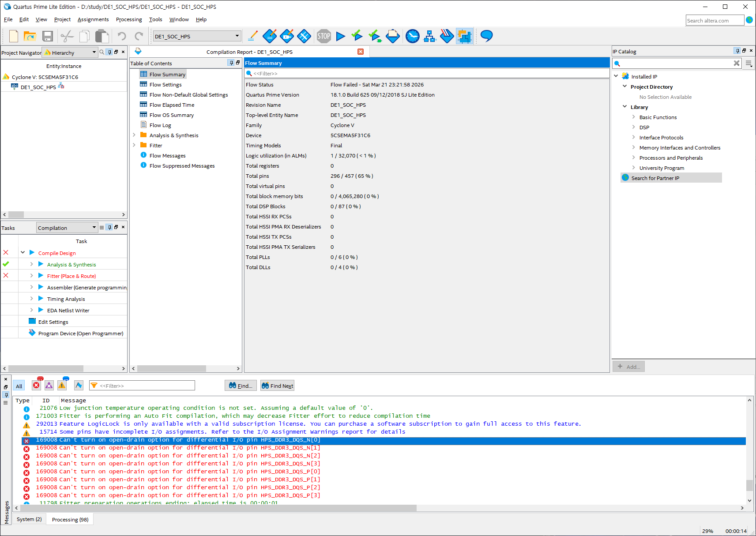
Task: Click the message filter input field
Action: [x=142, y=386]
